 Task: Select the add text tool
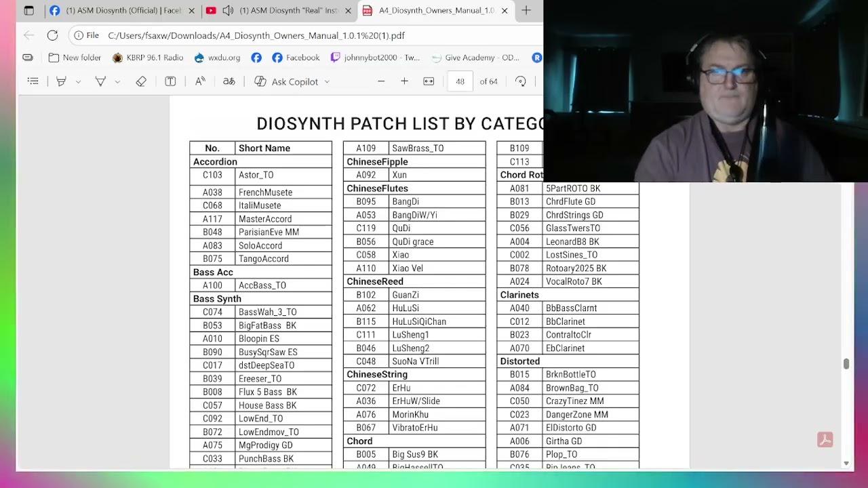170,81
